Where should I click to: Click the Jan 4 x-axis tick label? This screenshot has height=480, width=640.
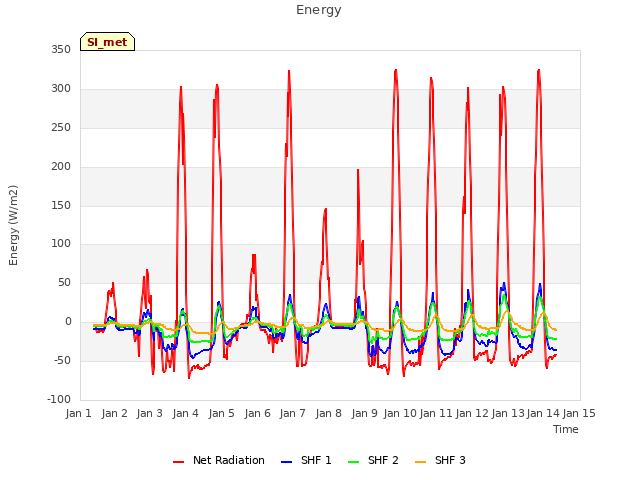point(186,413)
